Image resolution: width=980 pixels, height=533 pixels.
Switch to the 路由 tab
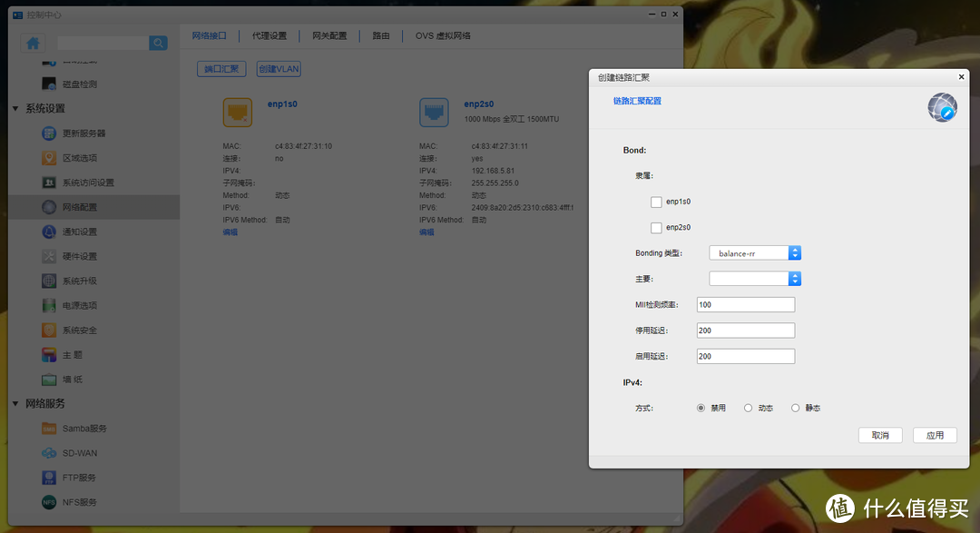coord(380,35)
